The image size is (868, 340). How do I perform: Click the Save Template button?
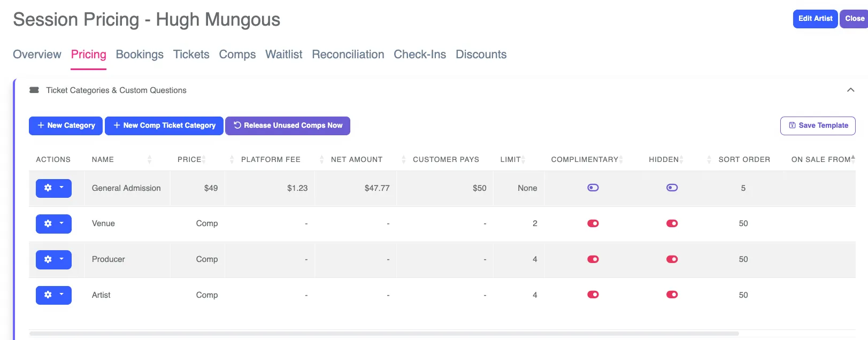(818, 126)
